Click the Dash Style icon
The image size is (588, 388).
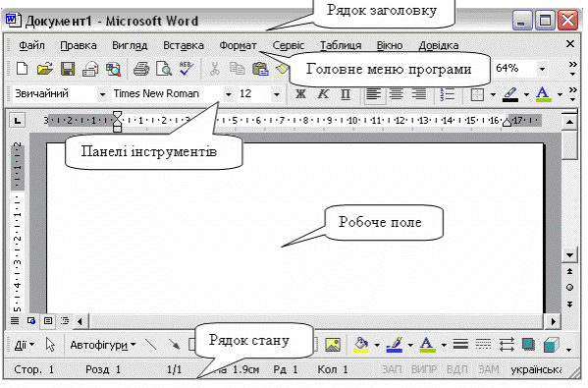(483, 344)
